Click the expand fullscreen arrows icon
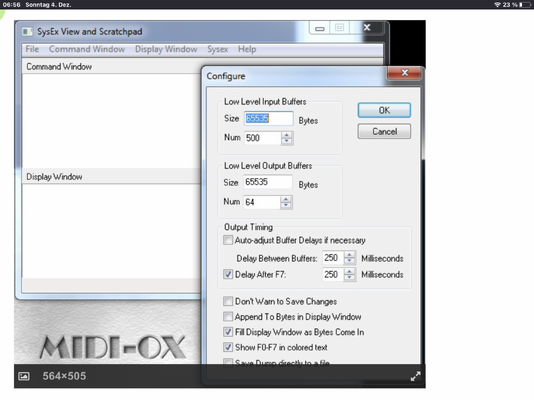 415,376
